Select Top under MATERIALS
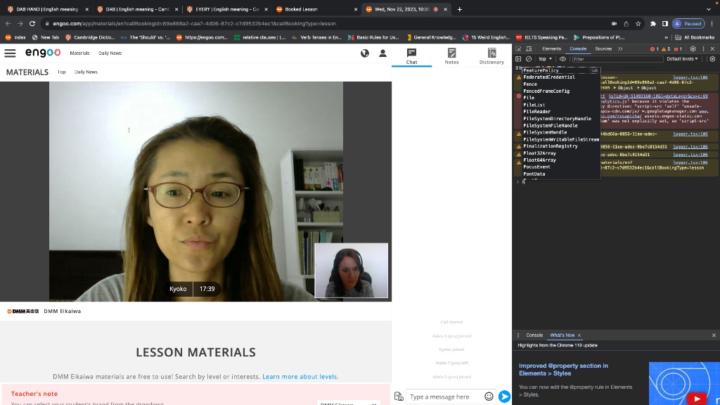720x405 pixels. click(x=62, y=72)
